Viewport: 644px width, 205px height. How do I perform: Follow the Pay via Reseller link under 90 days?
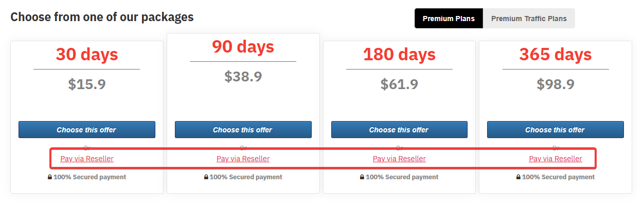point(243,159)
